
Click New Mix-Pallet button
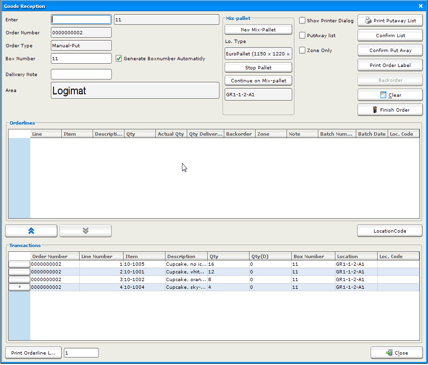coord(258,30)
